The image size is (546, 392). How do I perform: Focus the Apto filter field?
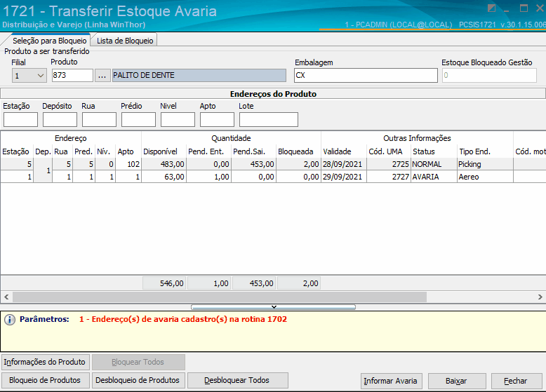[x=217, y=120]
